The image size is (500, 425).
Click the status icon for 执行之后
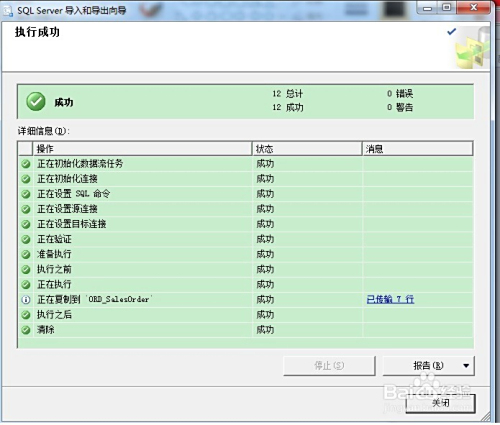click(x=26, y=315)
